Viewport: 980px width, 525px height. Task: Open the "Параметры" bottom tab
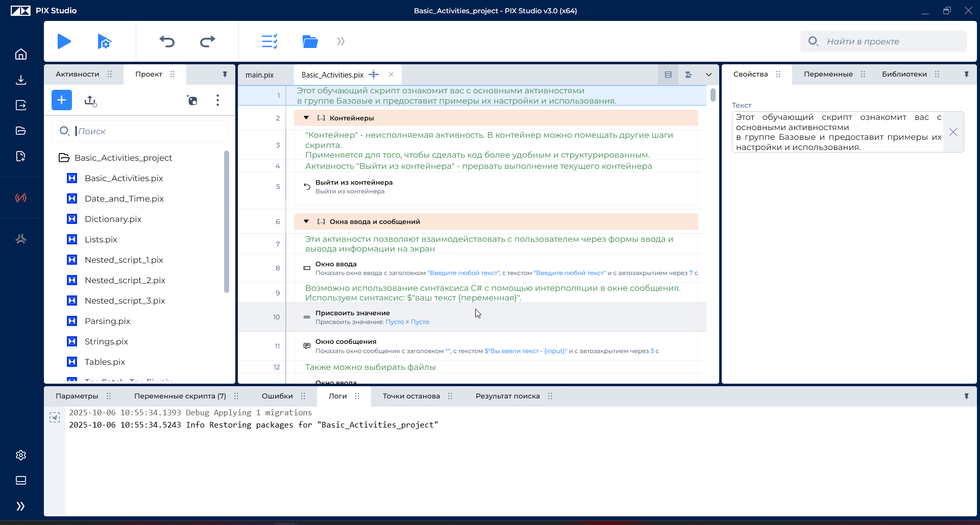pos(77,396)
